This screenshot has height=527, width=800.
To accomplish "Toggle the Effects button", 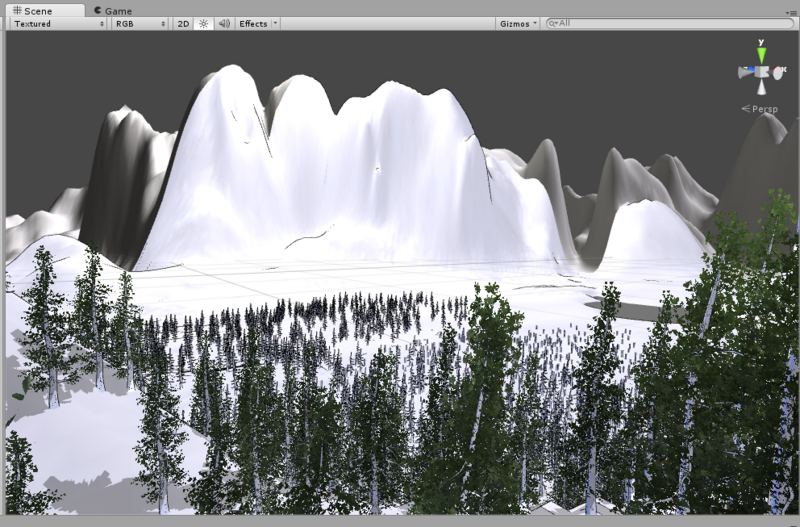I will [253, 23].
